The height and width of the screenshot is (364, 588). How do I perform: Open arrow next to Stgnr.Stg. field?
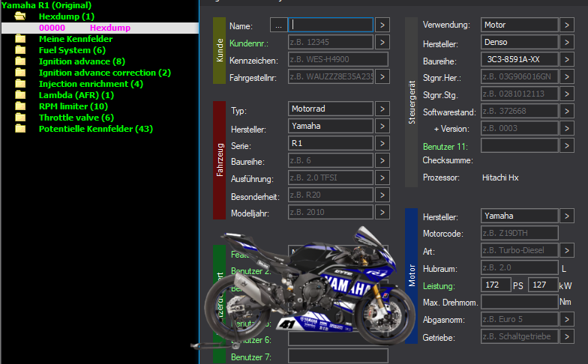pyautogui.click(x=567, y=94)
